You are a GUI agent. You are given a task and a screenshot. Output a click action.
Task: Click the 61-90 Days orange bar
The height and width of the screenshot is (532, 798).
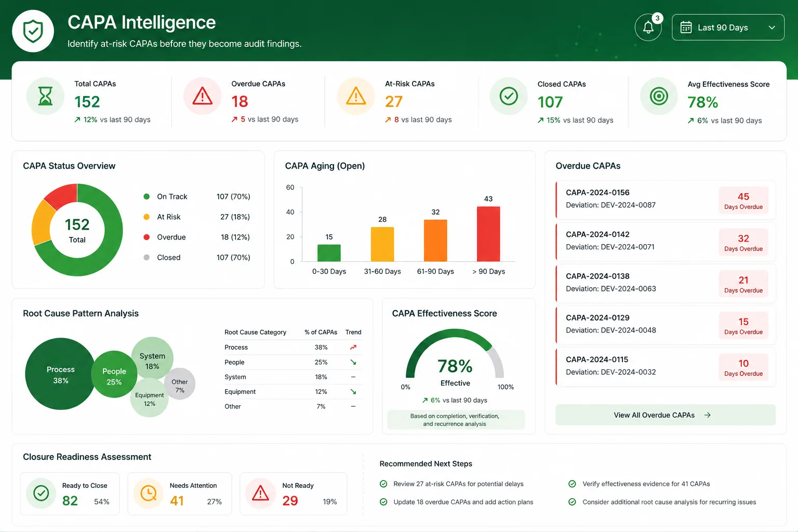(x=435, y=241)
